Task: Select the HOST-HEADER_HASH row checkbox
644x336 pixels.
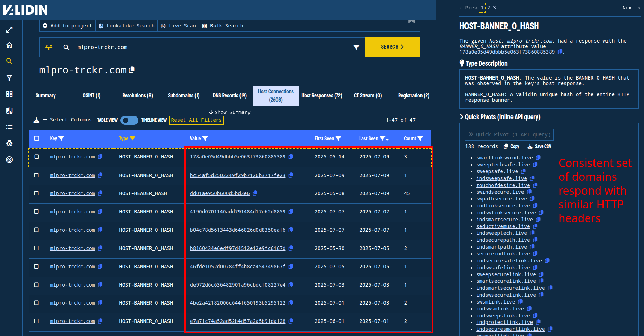Action: point(36,193)
